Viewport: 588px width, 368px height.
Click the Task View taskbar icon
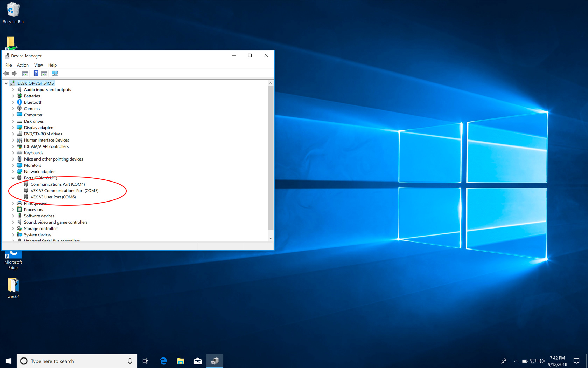pos(146,361)
